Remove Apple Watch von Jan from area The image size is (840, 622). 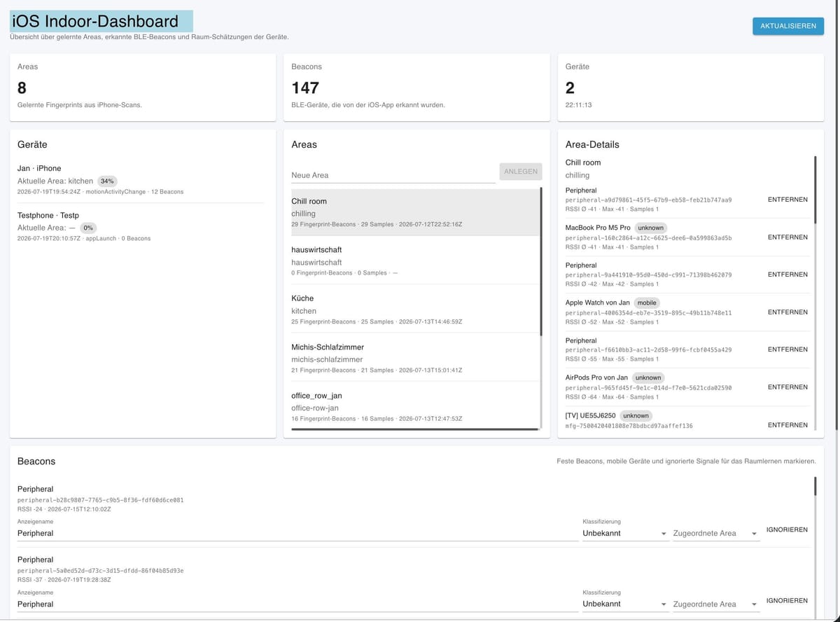click(x=787, y=312)
